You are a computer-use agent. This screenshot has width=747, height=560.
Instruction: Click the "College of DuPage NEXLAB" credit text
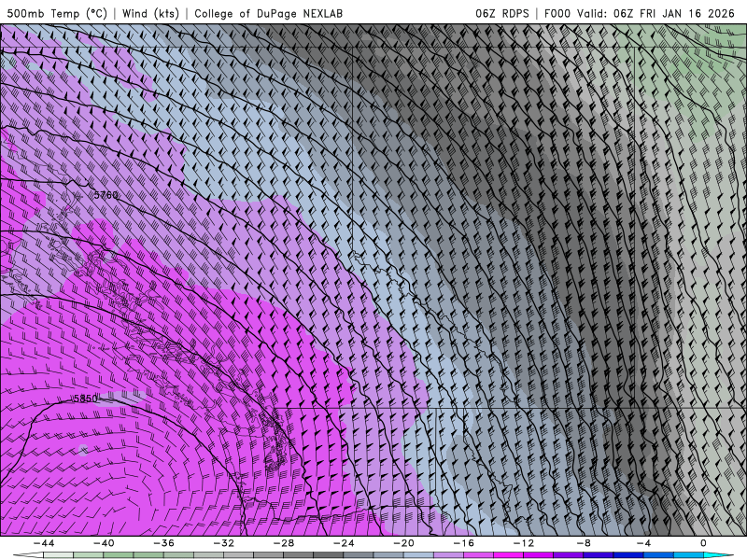[x=268, y=13]
